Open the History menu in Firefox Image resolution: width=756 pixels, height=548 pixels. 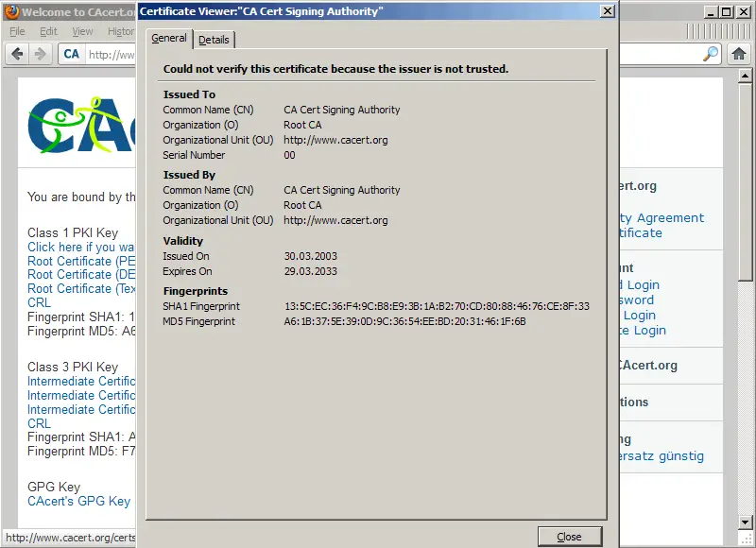121,31
